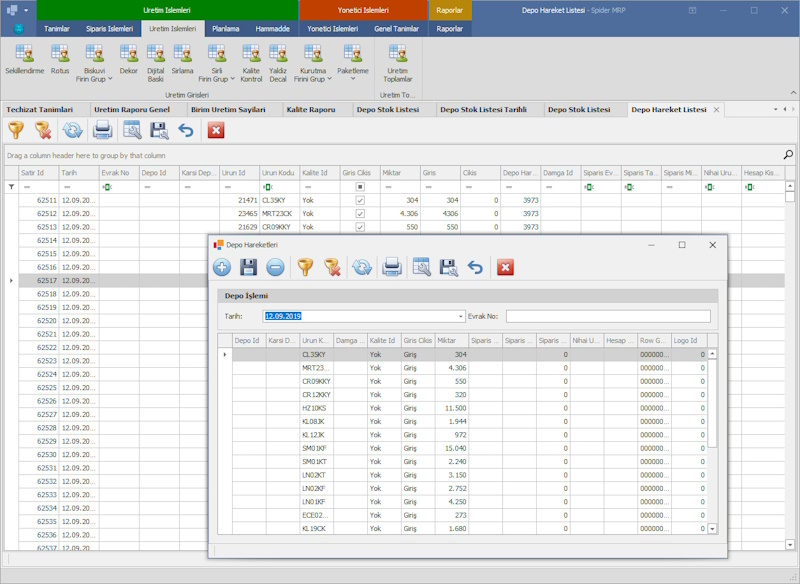Click the delete record minus icon in dialog
800x584 pixels.
[275, 267]
